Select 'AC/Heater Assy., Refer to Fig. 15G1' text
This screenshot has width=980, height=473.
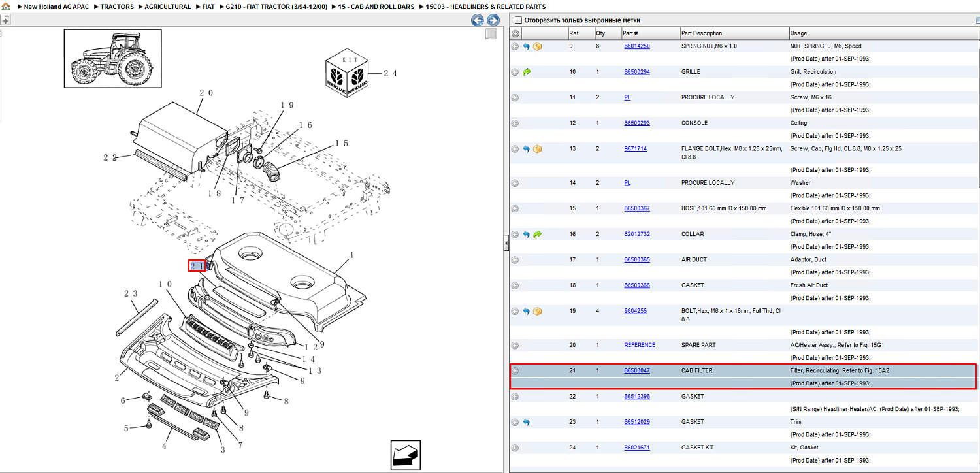(x=837, y=345)
